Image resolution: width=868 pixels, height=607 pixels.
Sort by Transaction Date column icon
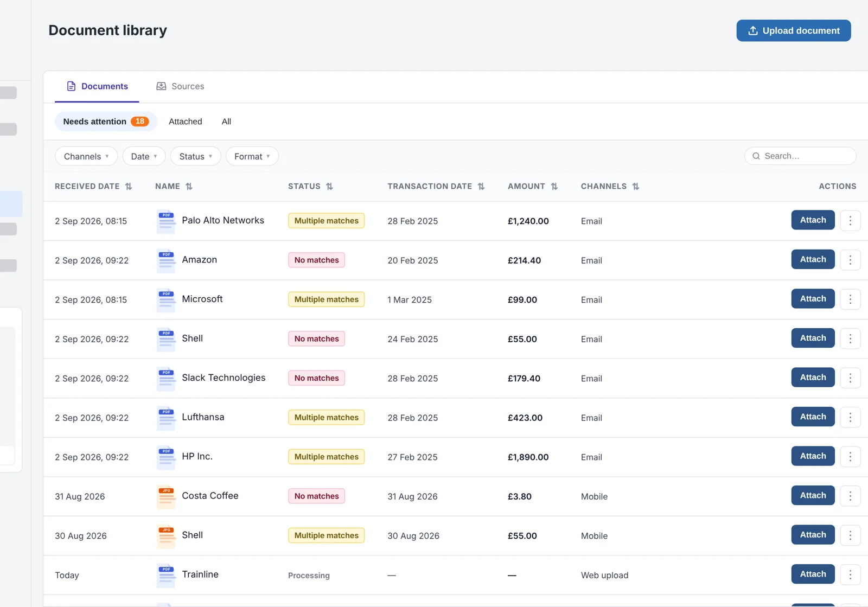click(481, 187)
